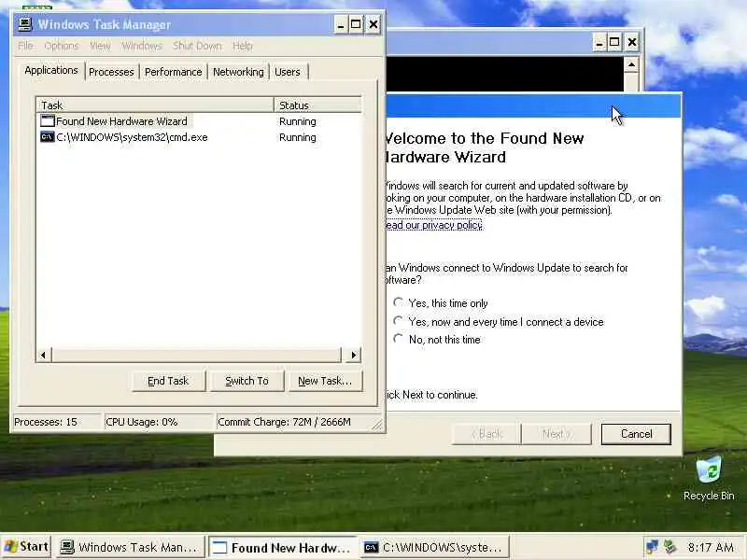Click Cancel in the hardware wizard
Image resolution: width=747 pixels, height=560 pixels.
(x=636, y=434)
